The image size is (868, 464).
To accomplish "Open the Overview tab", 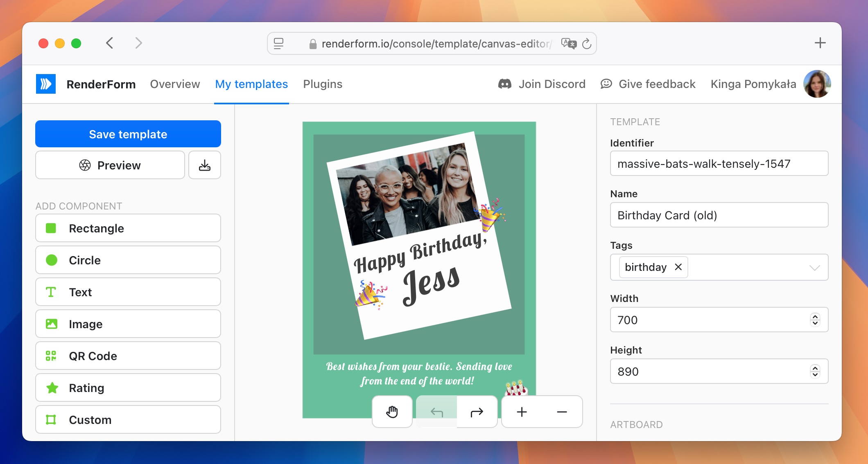I will 175,84.
